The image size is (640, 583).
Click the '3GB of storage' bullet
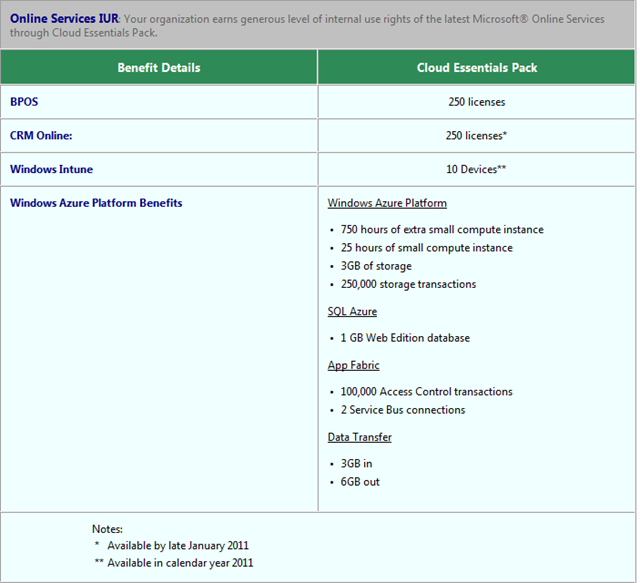[376, 266]
